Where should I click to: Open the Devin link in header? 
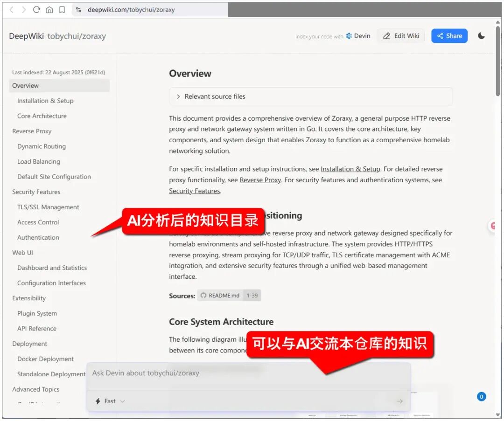[358, 36]
